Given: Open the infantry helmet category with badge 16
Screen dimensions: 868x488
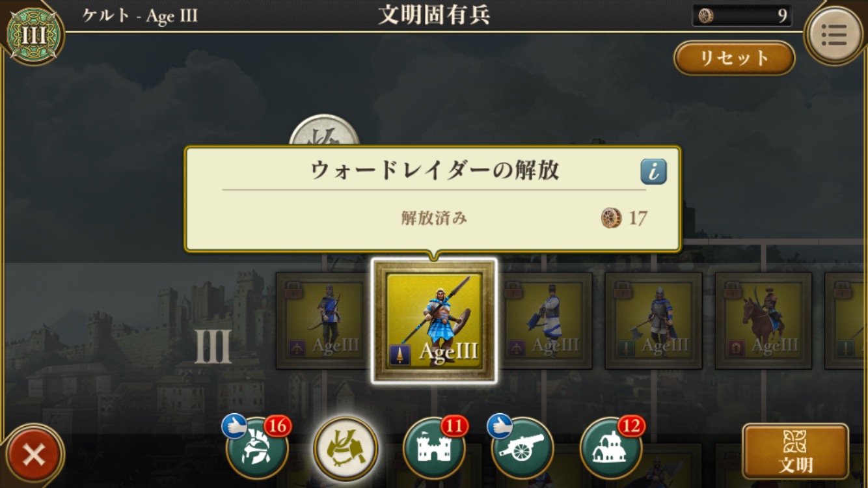Looking at the screenshot, I should pos(257,448).
